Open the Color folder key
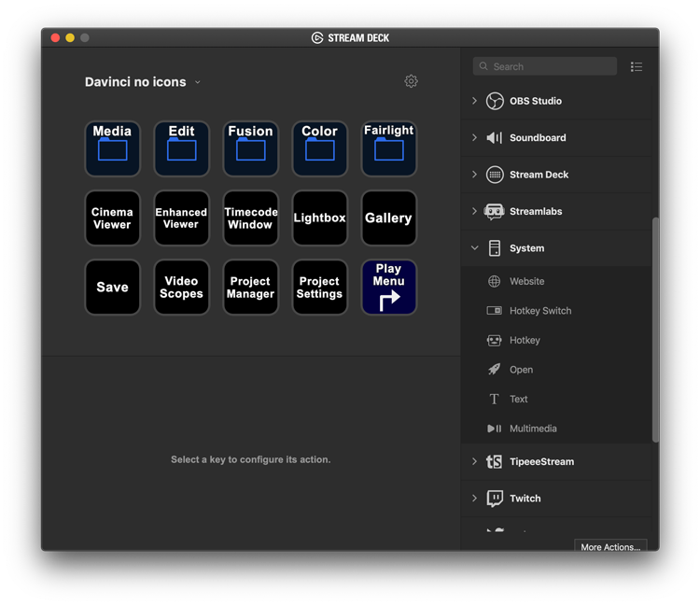Image resolution: width=700 pixels, height=605 pixels. 319,148
